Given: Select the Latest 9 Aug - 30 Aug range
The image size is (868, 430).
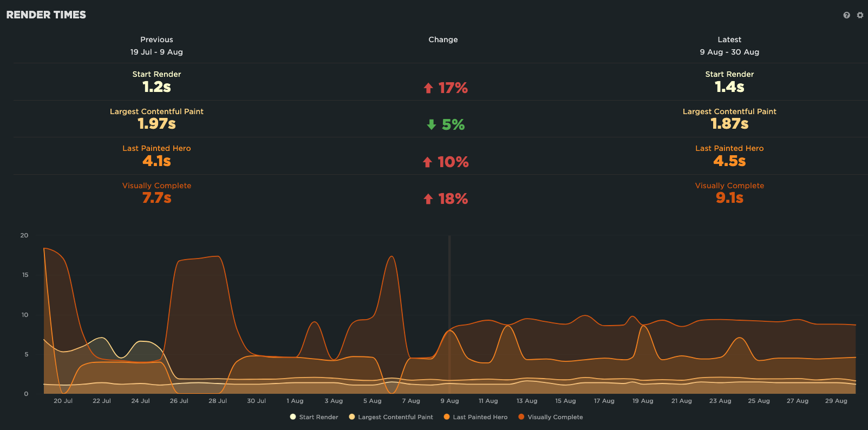Looking at the screenshot, I should 729,52.
